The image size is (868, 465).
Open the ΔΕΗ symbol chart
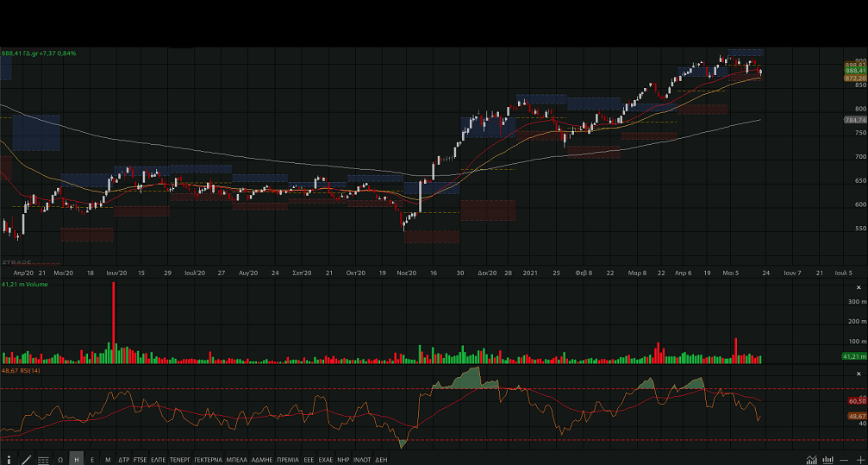point(381,460)
